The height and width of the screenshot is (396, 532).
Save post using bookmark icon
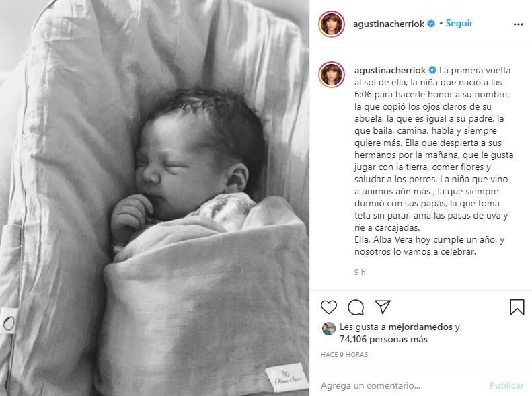(x=517, y=307)
